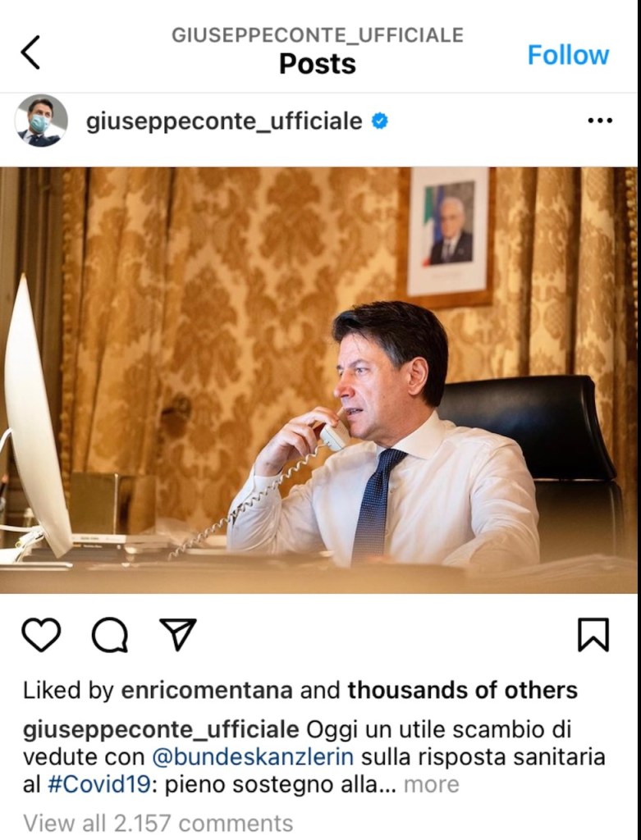641x840 pixels.
Task: Tap the GIUSEPPECONTE_UFFICIALE header text
Action: [318, 35]
